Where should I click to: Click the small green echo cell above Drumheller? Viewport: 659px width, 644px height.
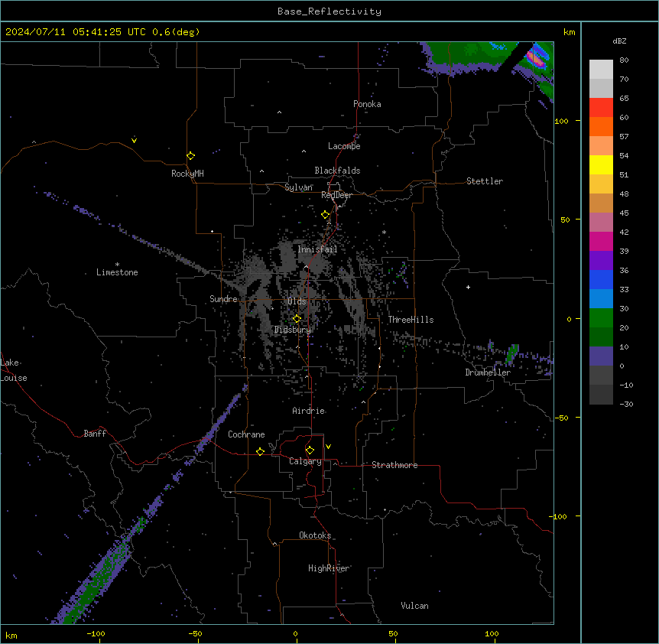(512, 353)
